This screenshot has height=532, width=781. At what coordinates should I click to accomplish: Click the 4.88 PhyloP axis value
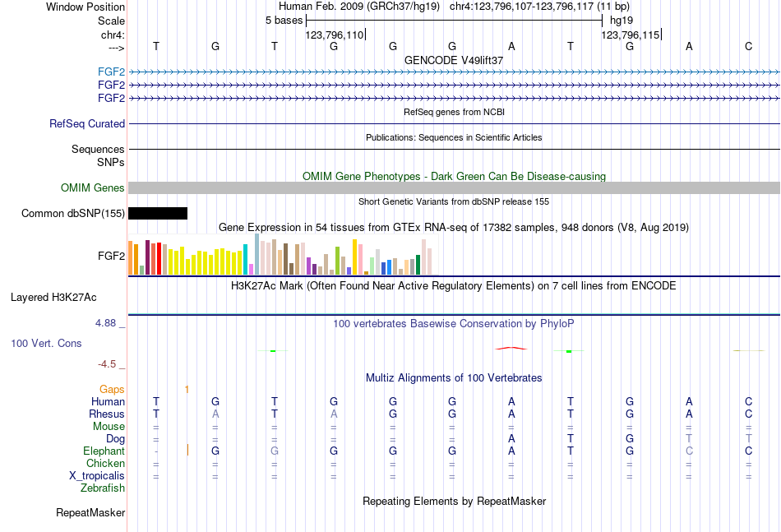click(x=105, y=323)
